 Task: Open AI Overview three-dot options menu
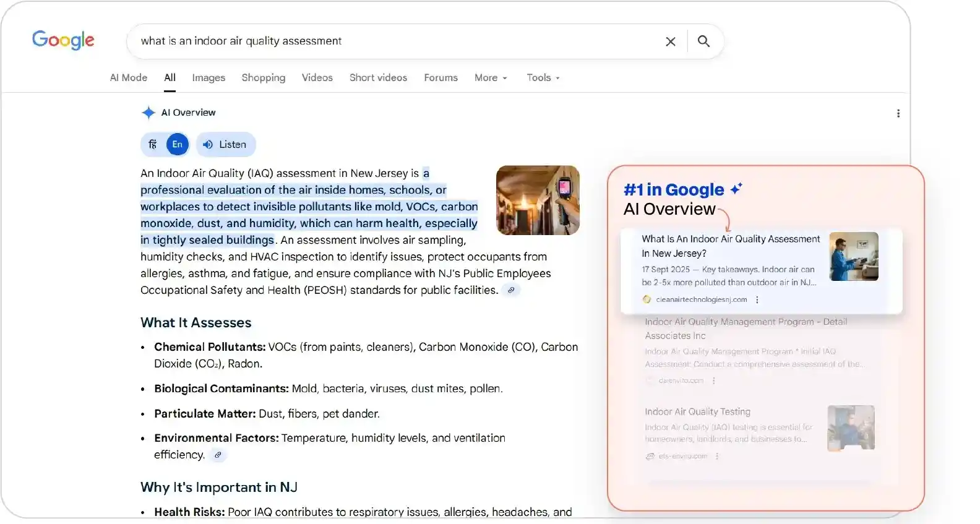point(898,113)
